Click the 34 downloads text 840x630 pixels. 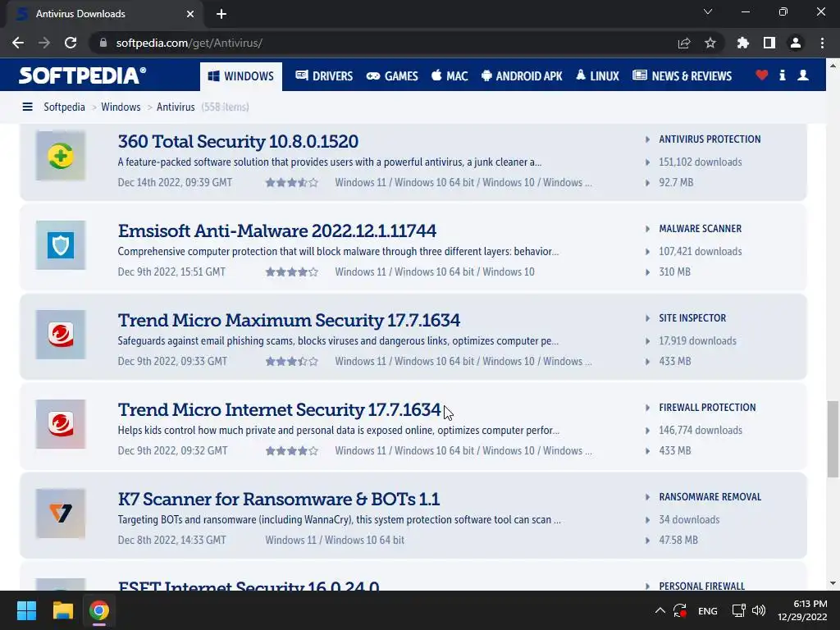(689, 519)
